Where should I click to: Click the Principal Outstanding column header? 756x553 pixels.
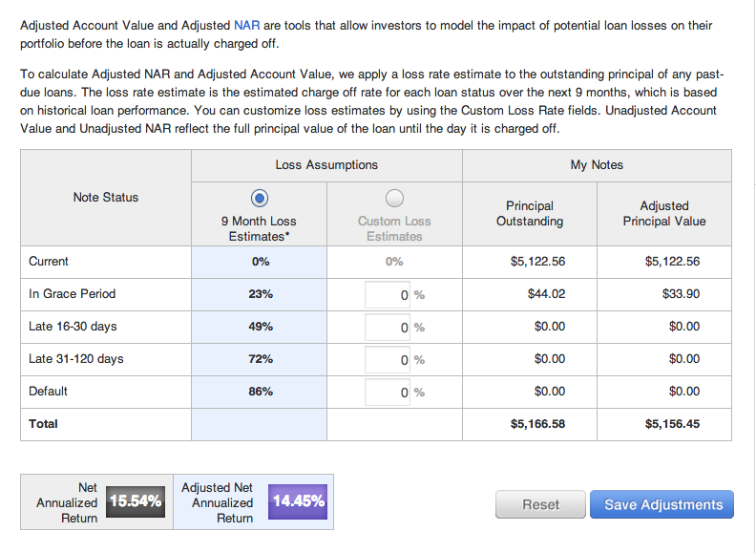[x=530, y=214]
